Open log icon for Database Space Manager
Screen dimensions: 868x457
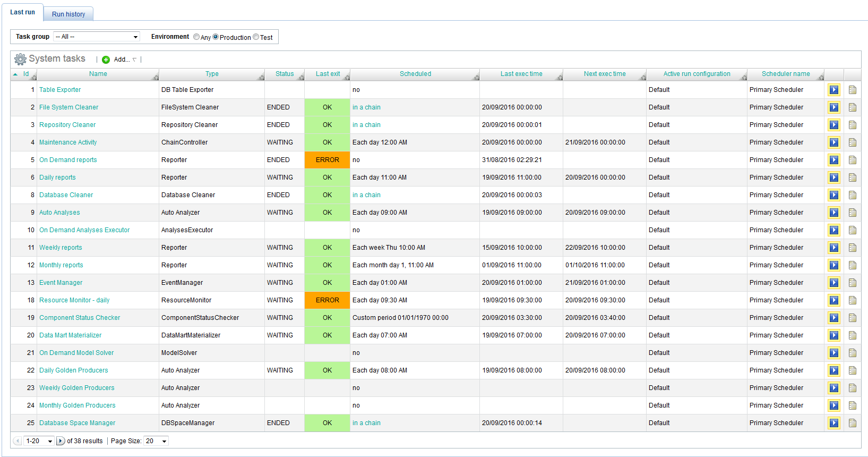852,423
